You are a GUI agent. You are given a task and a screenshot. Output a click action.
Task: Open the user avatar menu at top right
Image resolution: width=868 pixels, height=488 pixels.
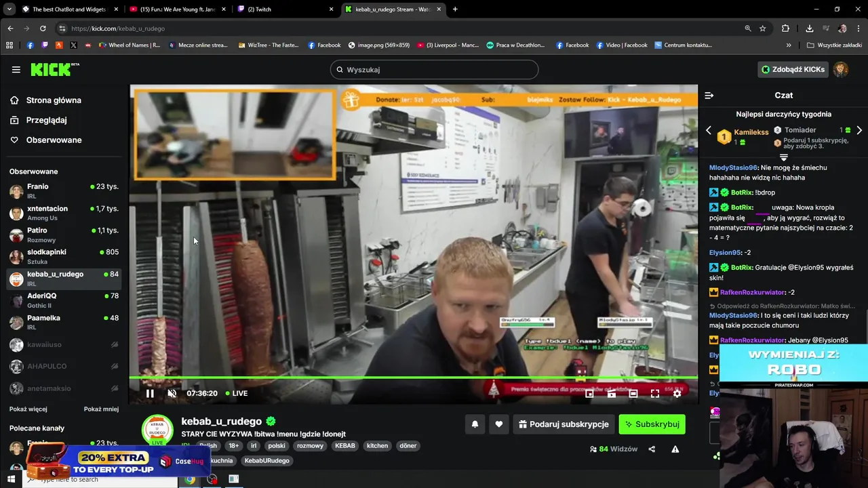click(841, 69)
